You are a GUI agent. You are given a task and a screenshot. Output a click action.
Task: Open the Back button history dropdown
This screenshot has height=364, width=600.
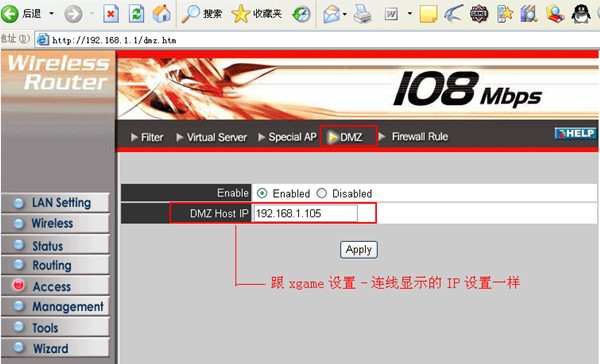(51, 14)
